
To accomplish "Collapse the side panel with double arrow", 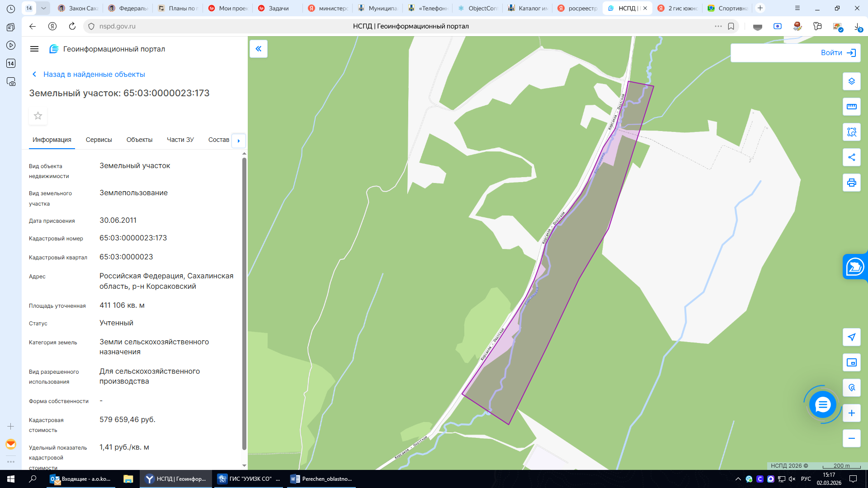I will [x=259, y=49].
